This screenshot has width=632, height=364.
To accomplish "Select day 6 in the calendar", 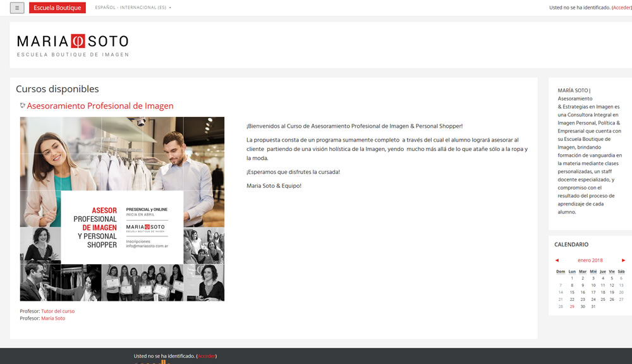I will 621,279.
